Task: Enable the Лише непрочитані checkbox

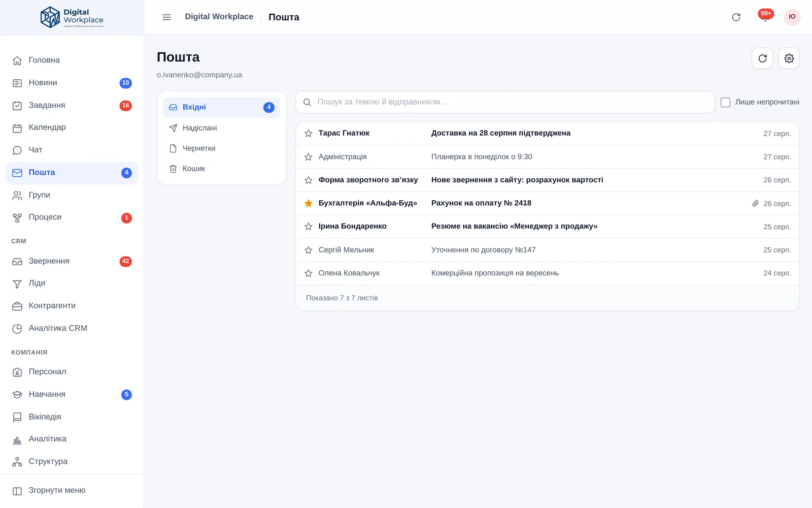Action: click(725, 102)
